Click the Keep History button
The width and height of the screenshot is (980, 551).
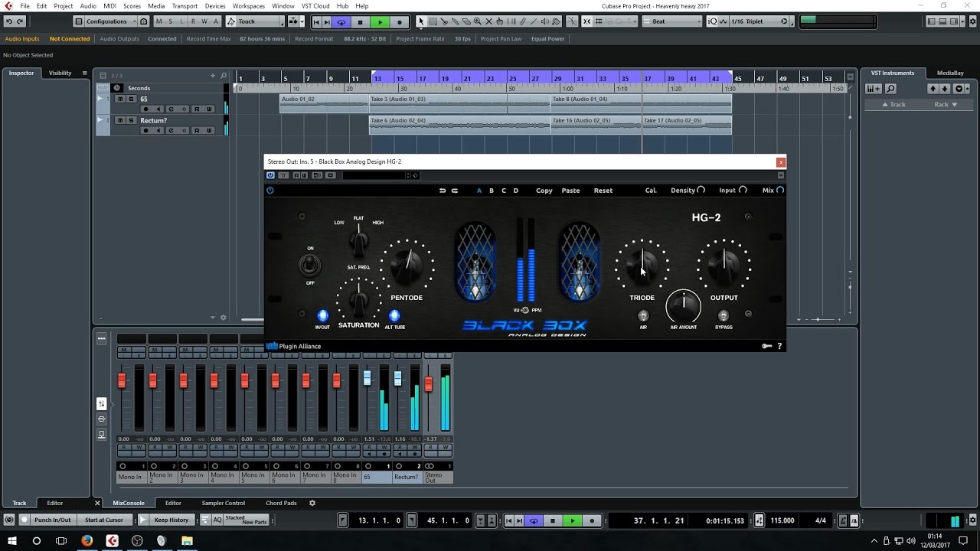(171, 520)
